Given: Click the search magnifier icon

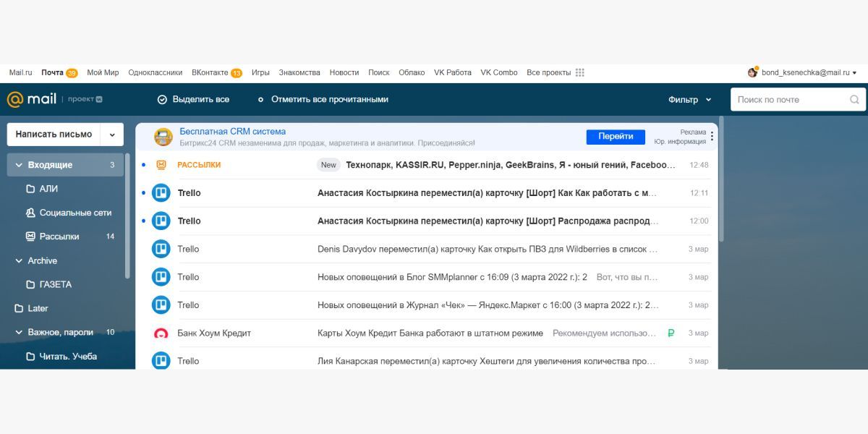Looking at the screenshot, I should 854,100.
